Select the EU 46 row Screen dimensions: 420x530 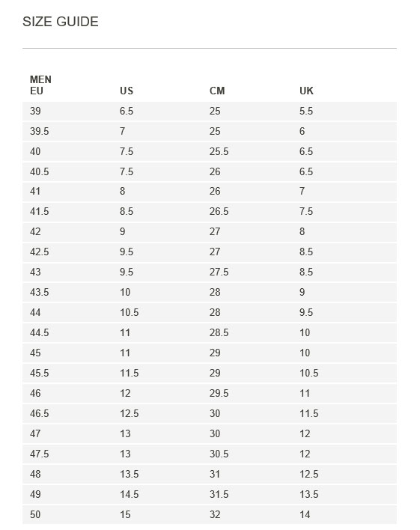[210, 394]
